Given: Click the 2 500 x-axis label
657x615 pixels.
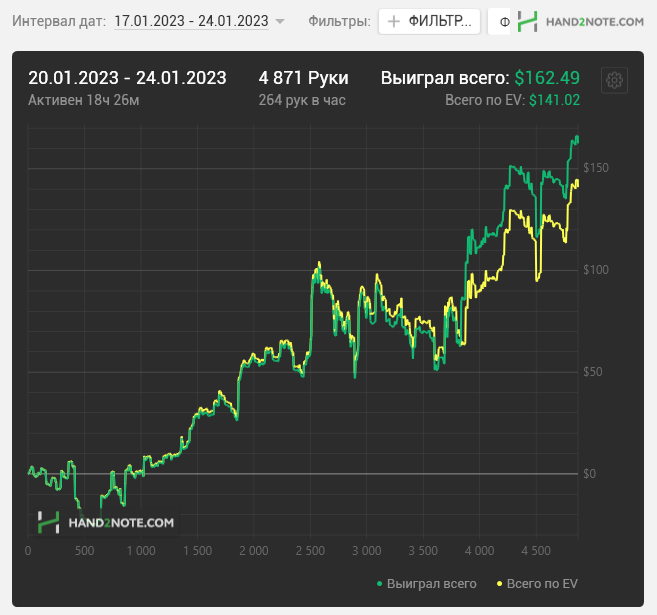Looking at the screenshot, I should coord(310,551).
